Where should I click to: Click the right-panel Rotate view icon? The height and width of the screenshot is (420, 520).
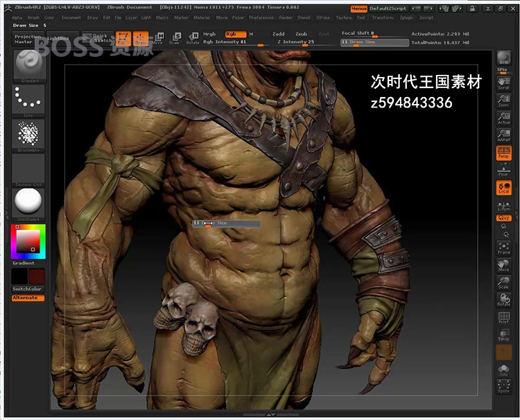(504, 299)
